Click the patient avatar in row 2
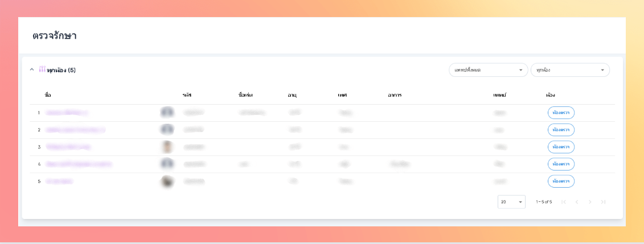 (167, 130)
